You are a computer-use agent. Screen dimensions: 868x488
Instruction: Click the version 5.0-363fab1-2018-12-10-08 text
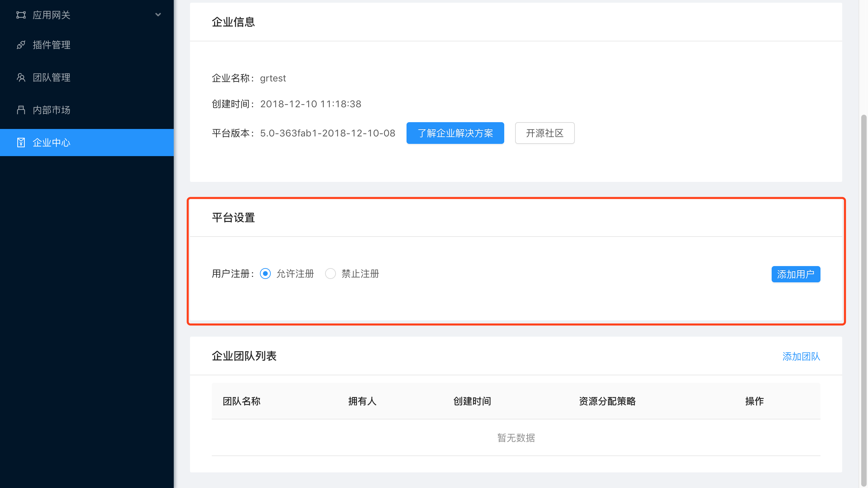click(328, 133)
